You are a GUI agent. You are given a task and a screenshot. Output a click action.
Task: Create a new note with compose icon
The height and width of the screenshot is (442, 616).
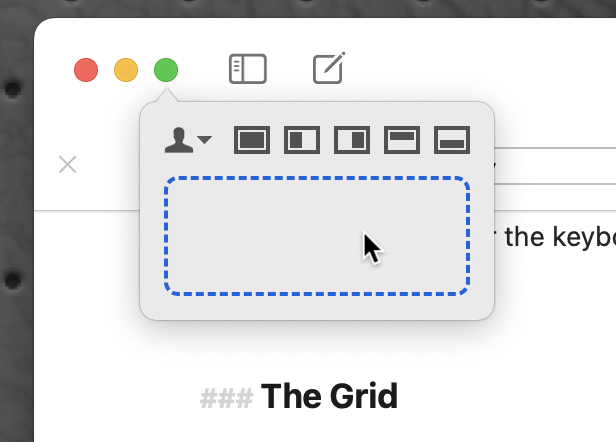pos(329,69)
